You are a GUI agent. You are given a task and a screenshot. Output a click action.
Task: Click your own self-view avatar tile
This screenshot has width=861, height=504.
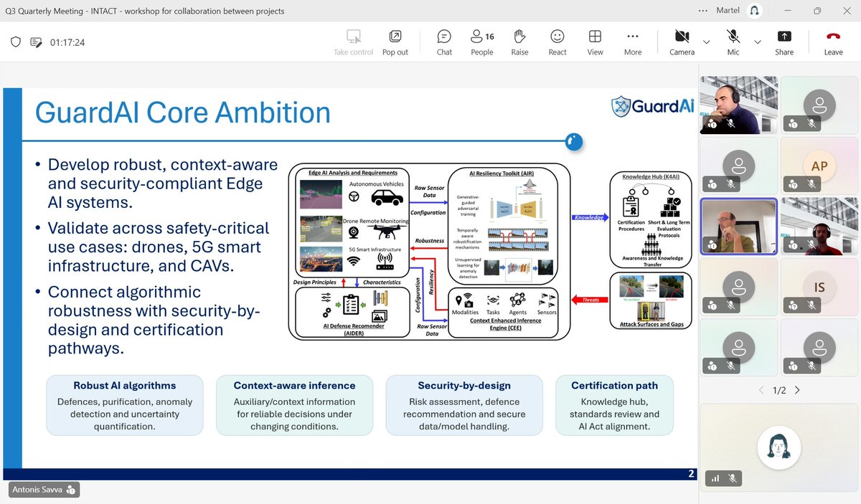point(778,447)
